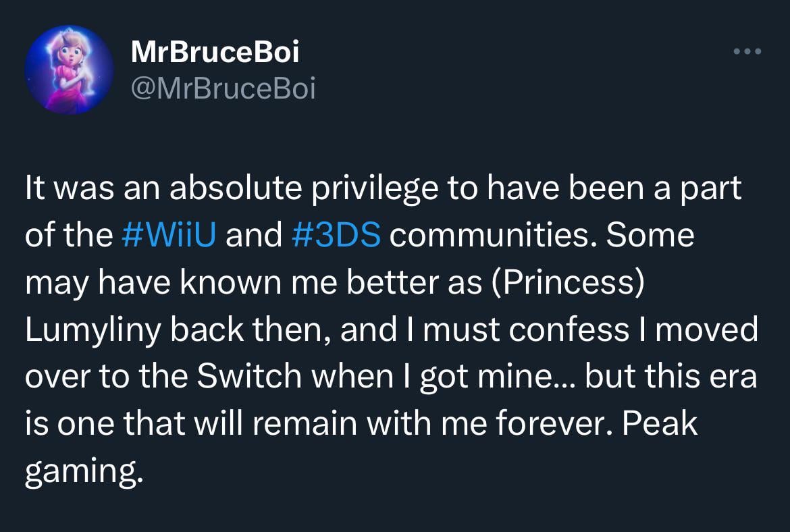790x532 pixels.
Task: Open the #WiiU hashtag
Action: point(171,236)
